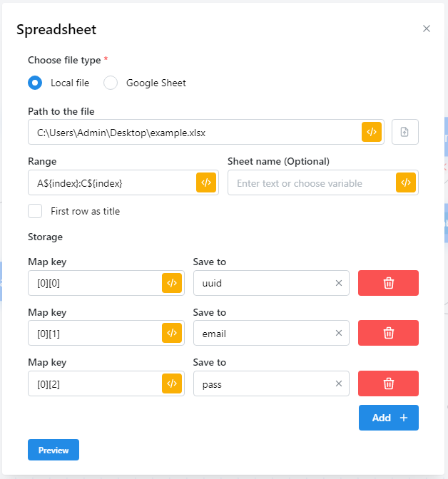Click the file upload icon button
Viewport: 448px width, 479px height.
[x=405, y=132]
